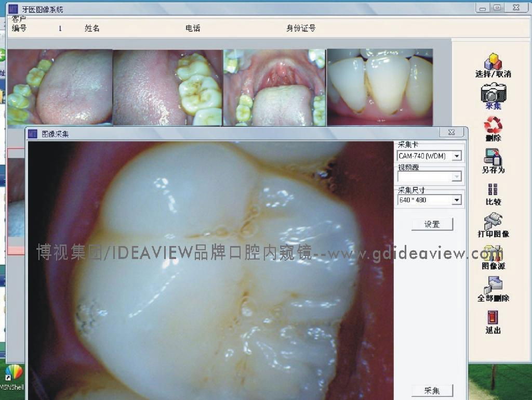
Task: Open the 比较 compare tool icon
Action: (x=493, y=189)
